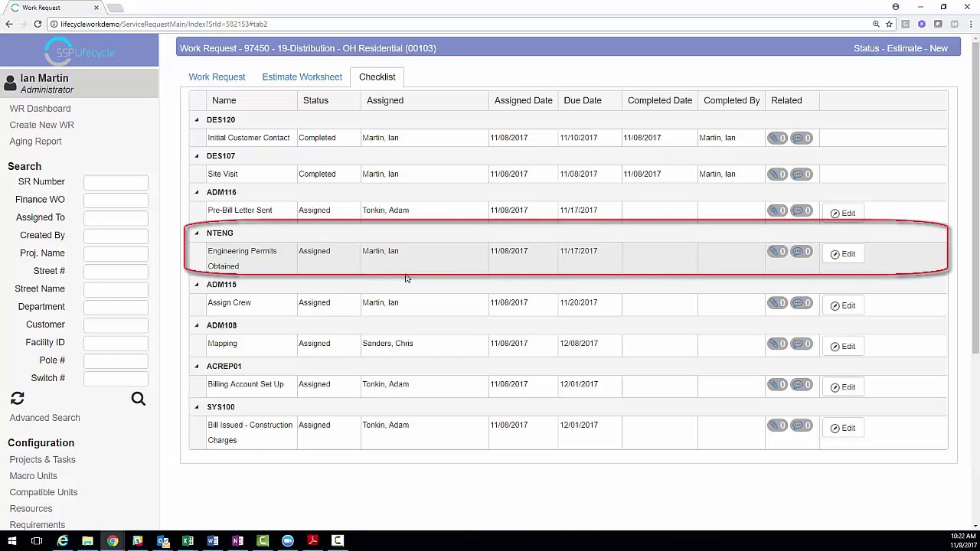Screen dimensions: 980x551
Task: Click the SSP Lifecycle logo
Action: (80, 52)
